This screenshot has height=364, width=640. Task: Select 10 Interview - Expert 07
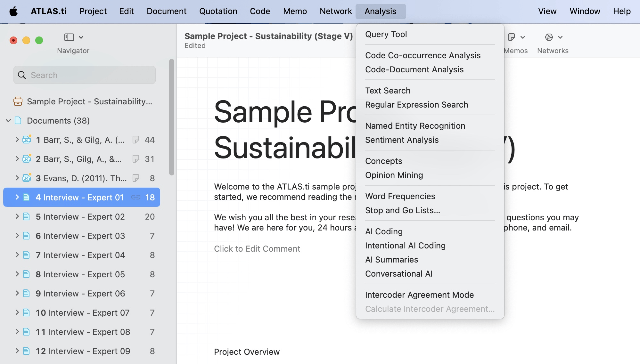point(82,312)
